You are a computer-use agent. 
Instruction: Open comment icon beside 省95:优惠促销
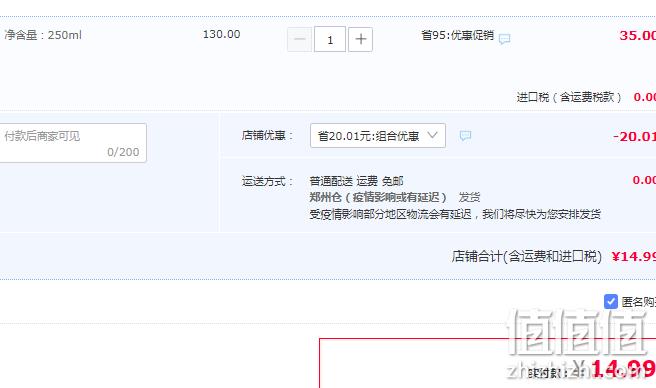pos(505,39)
